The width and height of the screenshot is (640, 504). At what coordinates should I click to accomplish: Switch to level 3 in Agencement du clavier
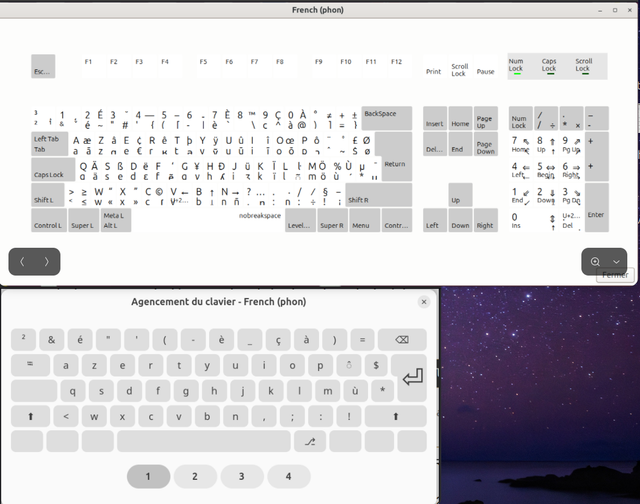pos(242,476)
